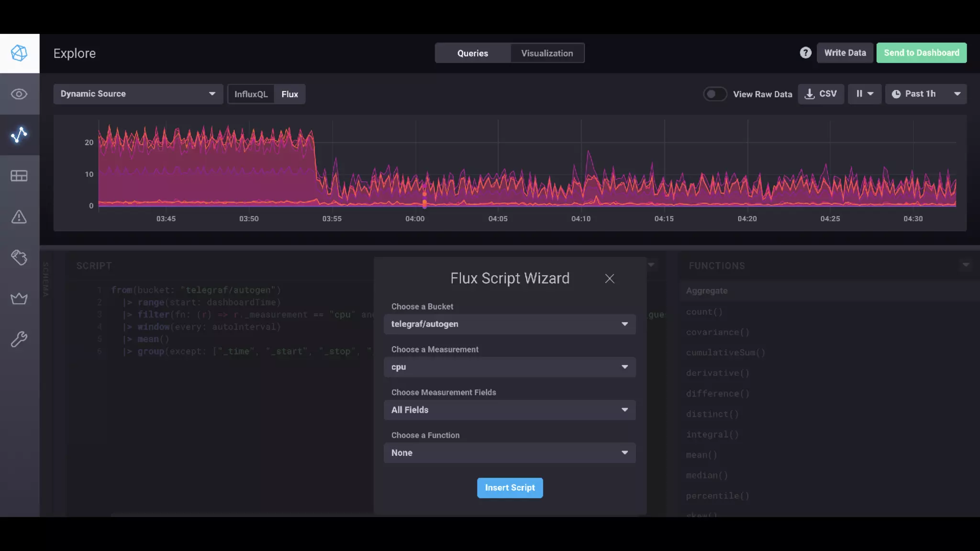Switch query language to InfluxQL

point(251,94)
